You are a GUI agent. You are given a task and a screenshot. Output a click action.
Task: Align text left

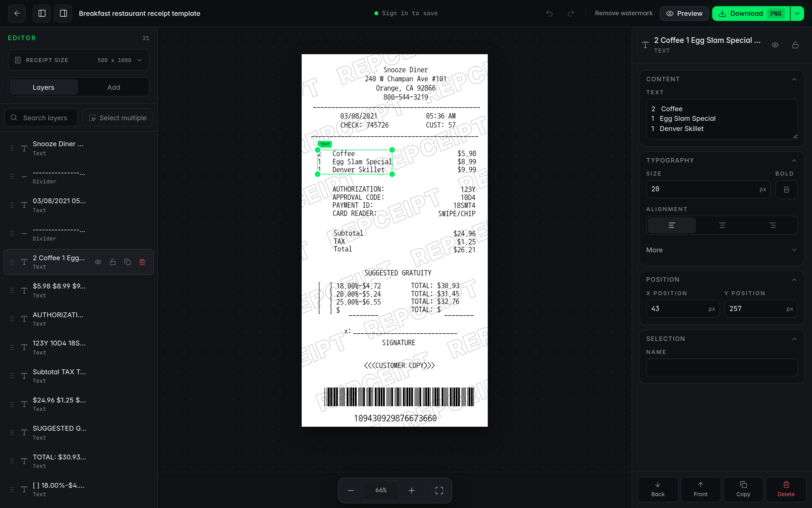[672, 225]
